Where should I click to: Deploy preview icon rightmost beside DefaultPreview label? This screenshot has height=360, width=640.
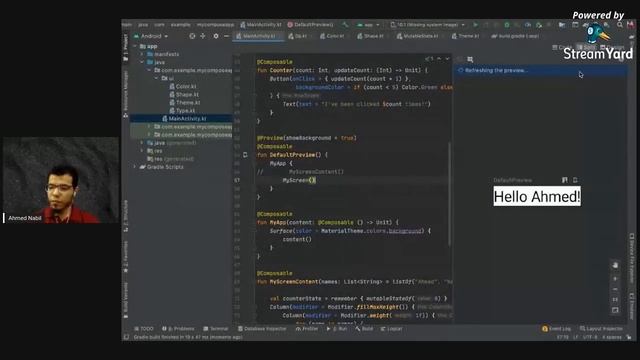pyautogui.click(x=575, y=180)
